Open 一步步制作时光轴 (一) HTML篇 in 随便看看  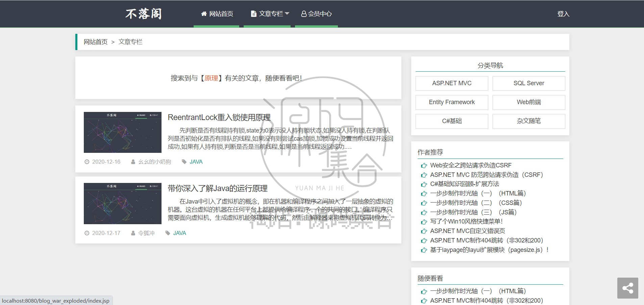(x=478, y=291)
